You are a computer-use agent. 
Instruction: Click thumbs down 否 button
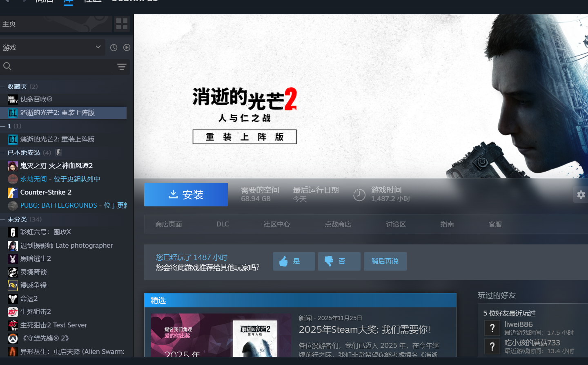(x=339, y=261)
